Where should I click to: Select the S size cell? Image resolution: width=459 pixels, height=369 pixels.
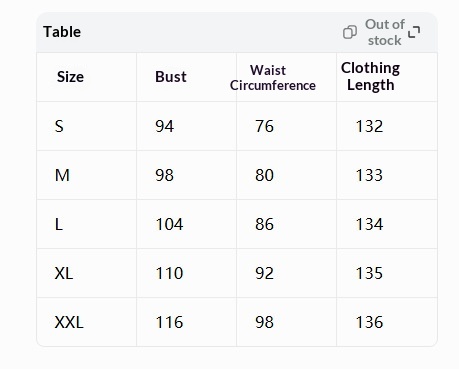point(59,126)
